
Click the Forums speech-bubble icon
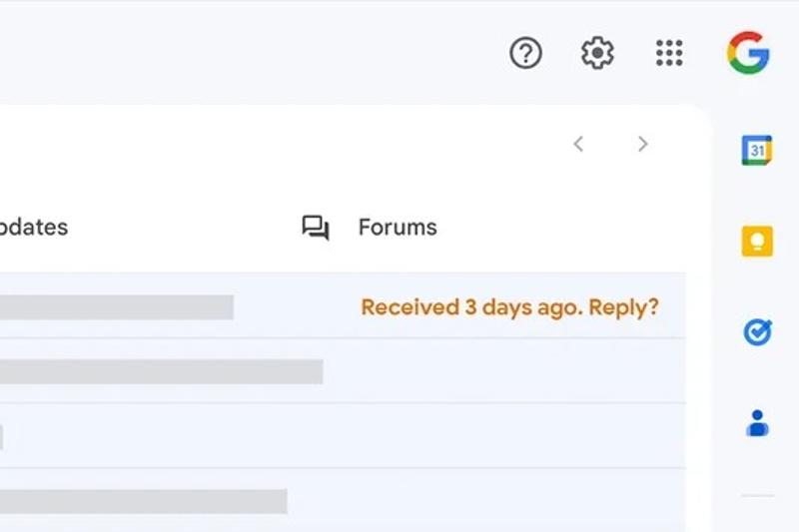(x=316, y=228)
